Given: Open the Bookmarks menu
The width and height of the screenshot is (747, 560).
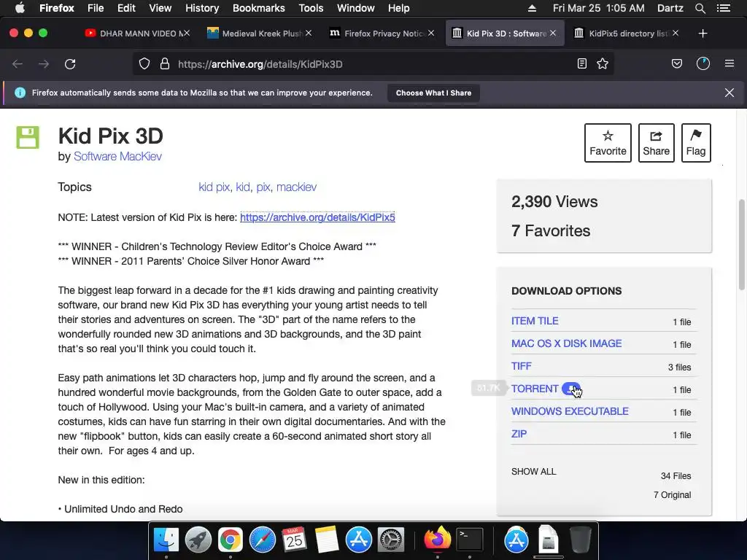Looking at the screenshot, I should pyautogui.click(x=259, y=8).
